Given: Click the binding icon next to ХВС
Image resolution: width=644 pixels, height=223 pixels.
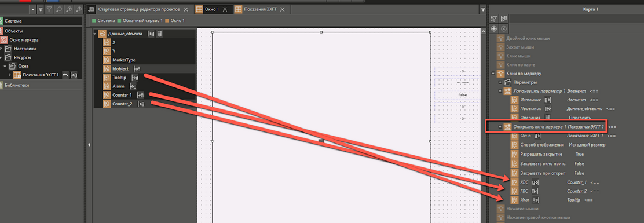Looking at the screenshot, I should coord(535,182).
